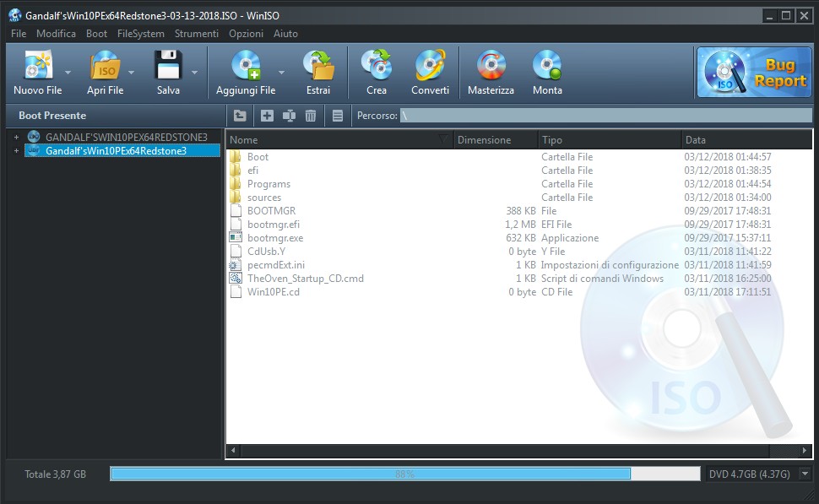The image size is (819, 504).
Task: Select the CdUsb.Y file
Action: (x=266, y=252)
